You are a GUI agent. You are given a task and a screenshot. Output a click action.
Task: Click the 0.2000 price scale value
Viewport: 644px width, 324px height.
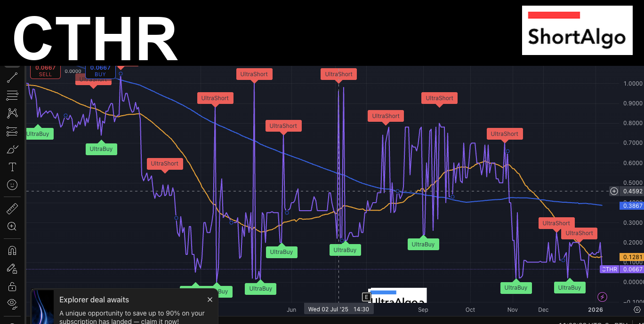[x=633, y=242]
